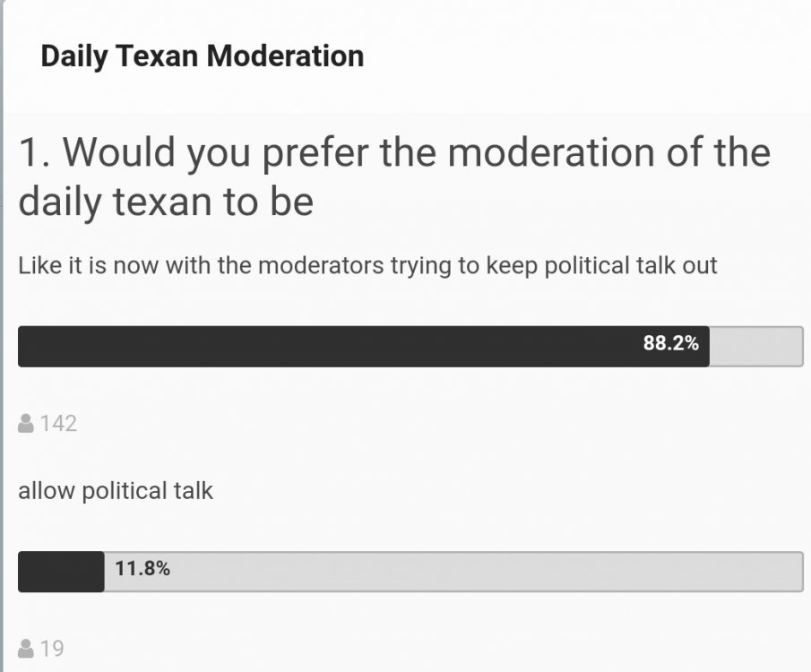Click the 142 vote count number
This screenshot has height=672, width=811.
[x=58, y=423]
